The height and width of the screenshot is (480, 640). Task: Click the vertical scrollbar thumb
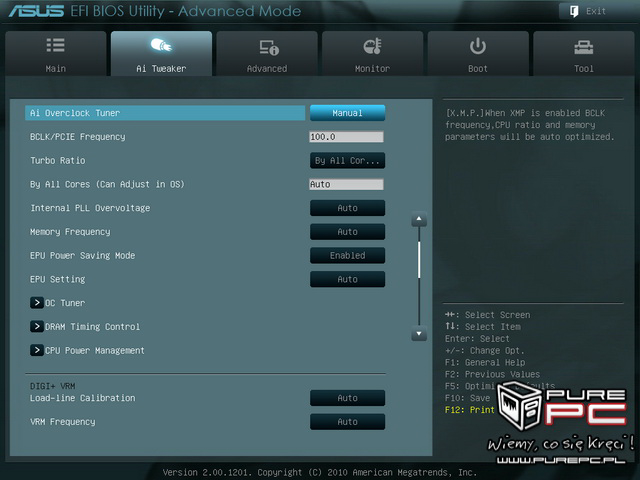(419, 260)
